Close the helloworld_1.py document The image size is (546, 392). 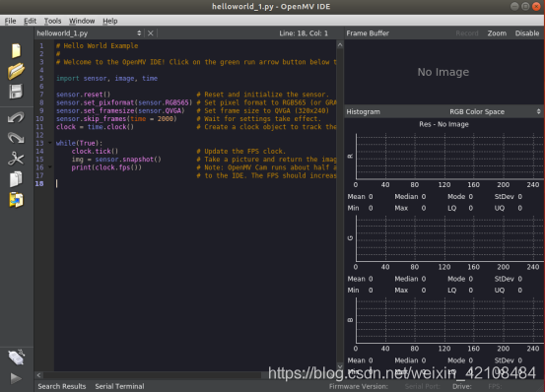(151, 33)
